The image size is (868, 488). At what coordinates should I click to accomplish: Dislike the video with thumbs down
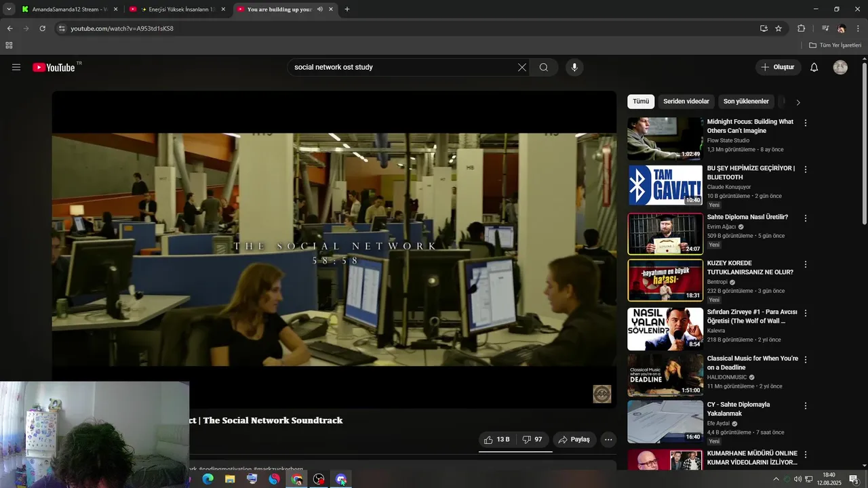point(532,439)
